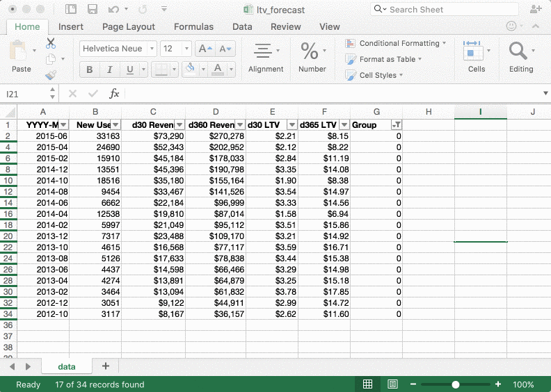Click the fx Insert Function icon
The height and width of the screenshot is (392, 551).
[x=114, y=94]
